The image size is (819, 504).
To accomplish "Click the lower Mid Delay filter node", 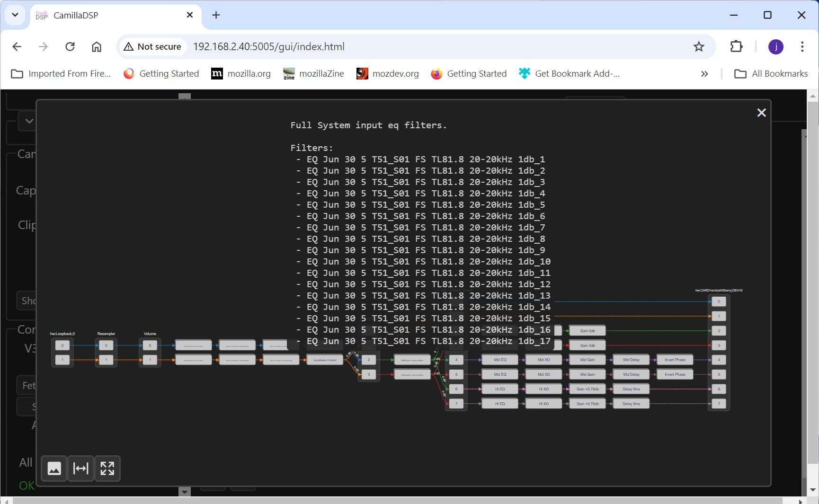I will click(631, 374).
